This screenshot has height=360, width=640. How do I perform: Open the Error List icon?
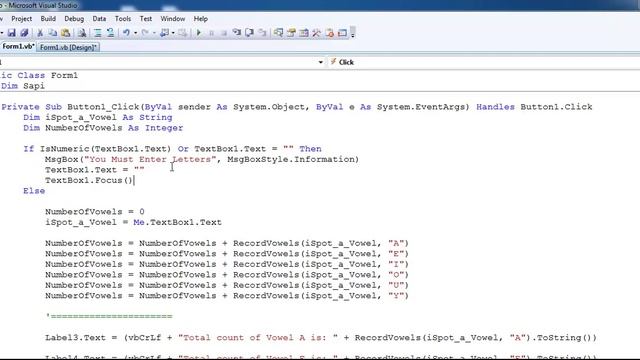pyautogui.click(x=329, y=33)
